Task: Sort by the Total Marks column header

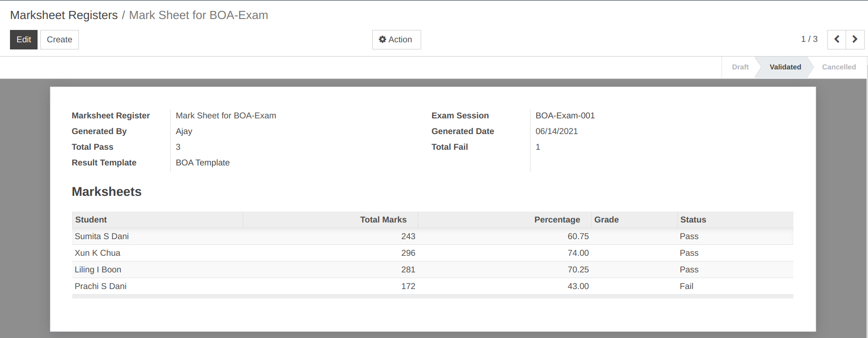Action: pos(330,220)
